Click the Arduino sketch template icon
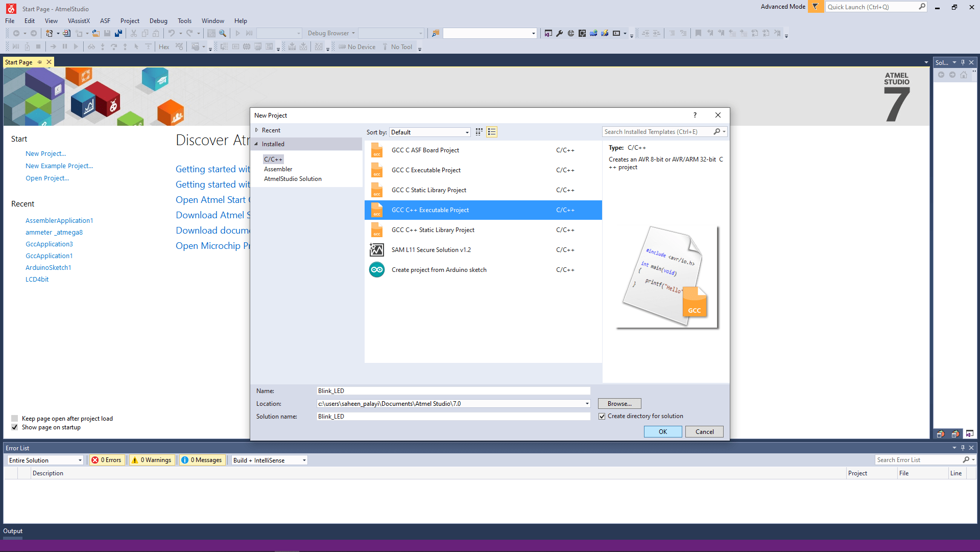 click(x=377, y=269)
